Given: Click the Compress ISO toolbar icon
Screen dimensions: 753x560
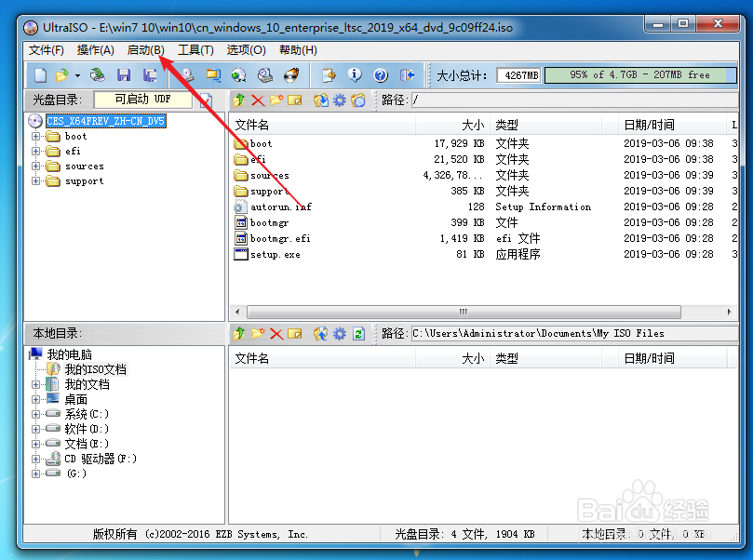Looking at the screenshot, I should pos(213,75).
